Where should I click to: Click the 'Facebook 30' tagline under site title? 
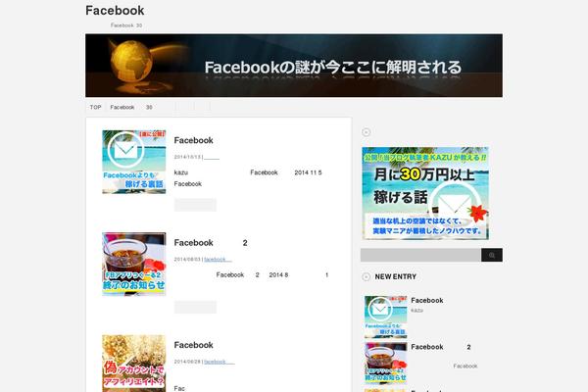[x=126, y=25]
